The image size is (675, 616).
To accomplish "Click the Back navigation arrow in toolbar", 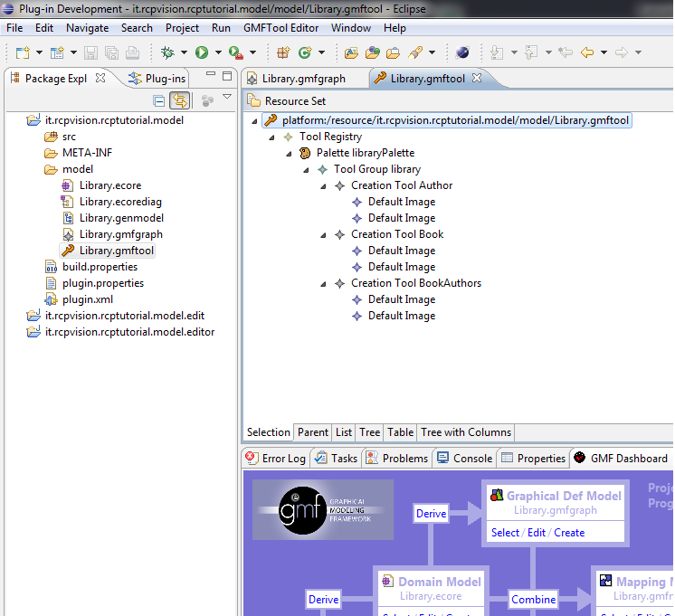I will coord(587,52).
